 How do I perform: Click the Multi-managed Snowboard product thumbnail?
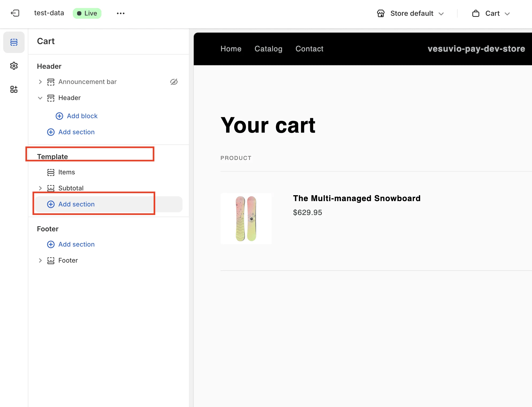(246, 218)
